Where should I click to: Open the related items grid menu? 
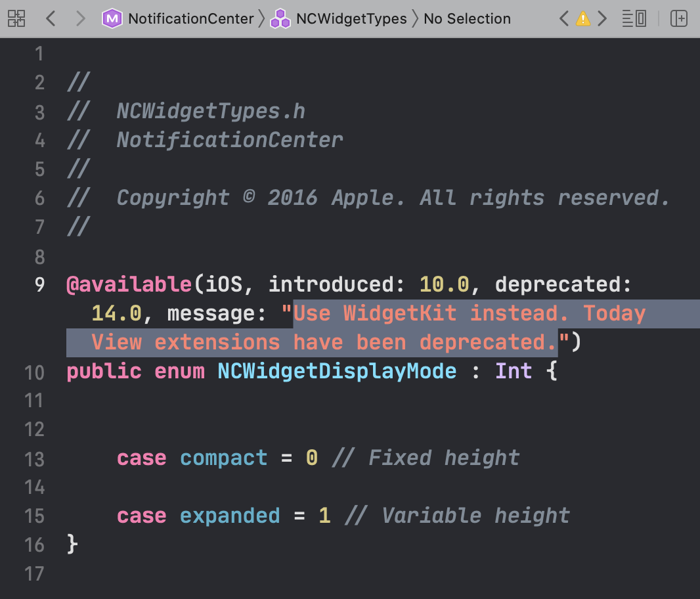click(16, 18)
